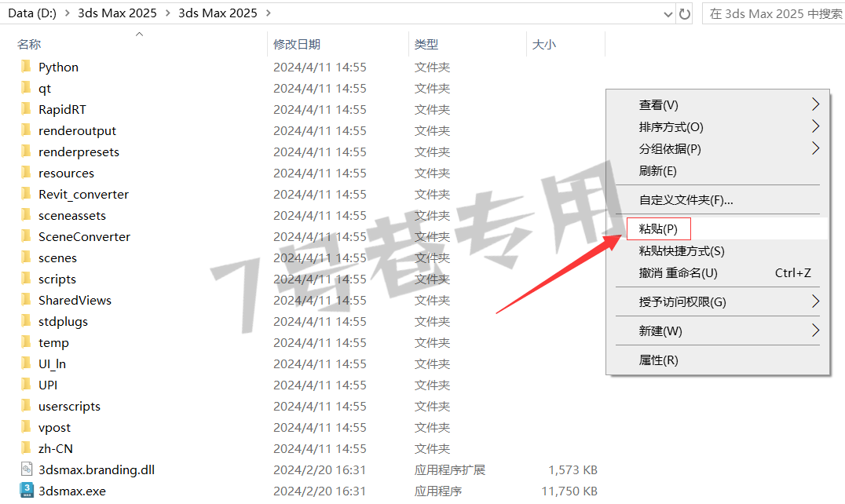This screenshot has height=504, width=845.
Task: Expand the 授予访问权限(G) submenu arrow
Action: pyautogui.click(x=815, y=301)
